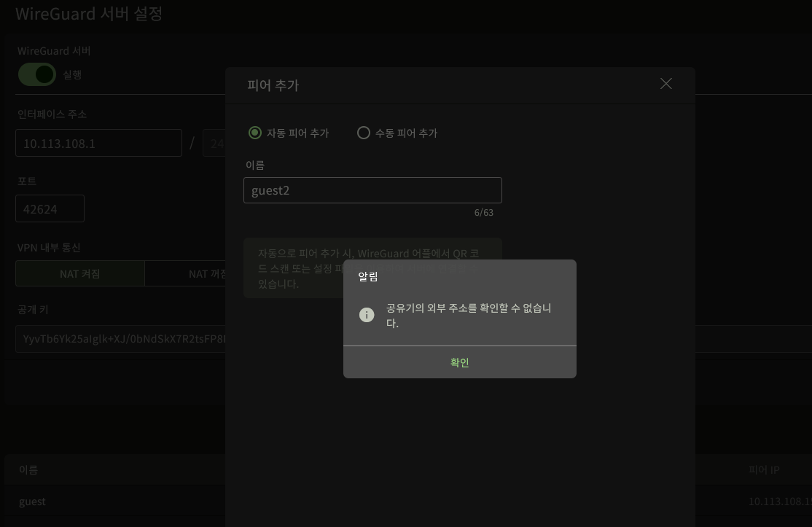Click the 피어 IP column header
Screen dimensions: 812x527
(x=764, y=470)
